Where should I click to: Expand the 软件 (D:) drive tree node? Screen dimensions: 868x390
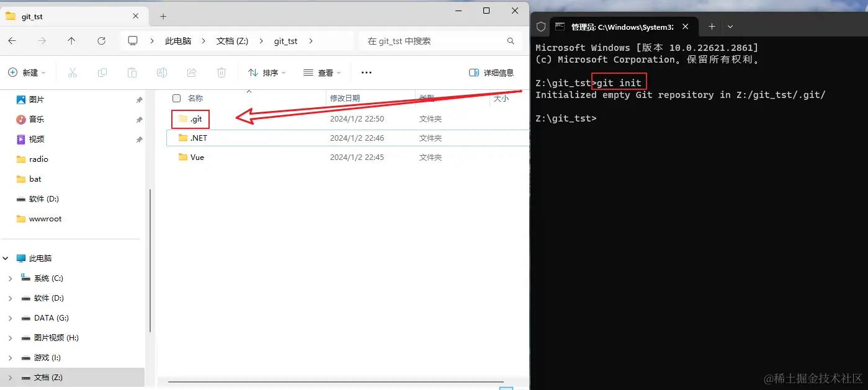point(10,298)
